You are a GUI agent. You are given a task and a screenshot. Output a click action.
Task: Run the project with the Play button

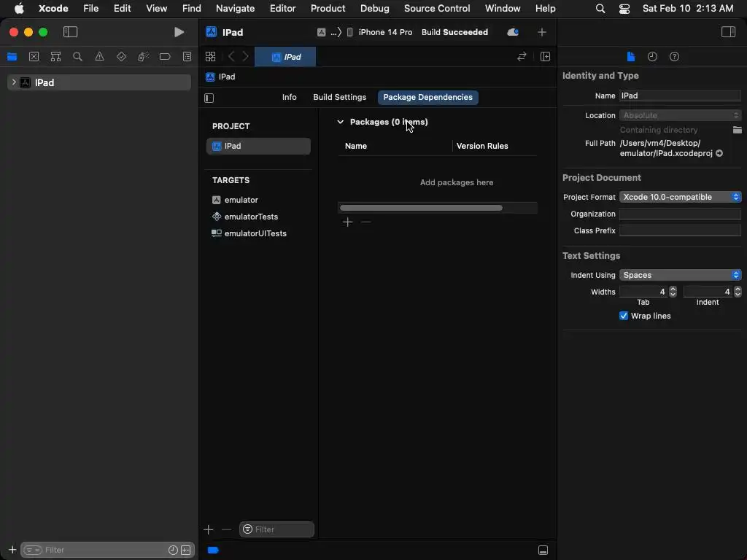pos(179,32)
